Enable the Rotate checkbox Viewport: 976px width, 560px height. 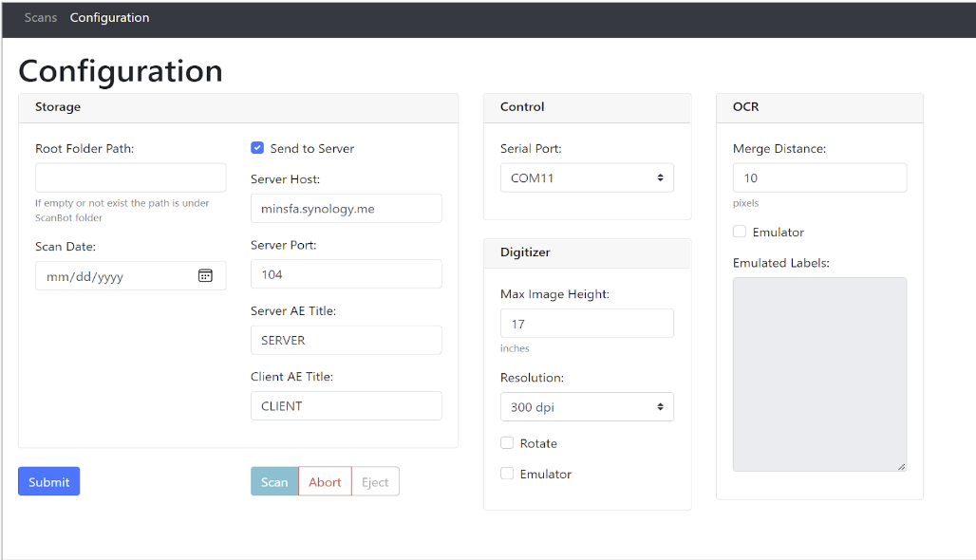[x=507, y=443]
